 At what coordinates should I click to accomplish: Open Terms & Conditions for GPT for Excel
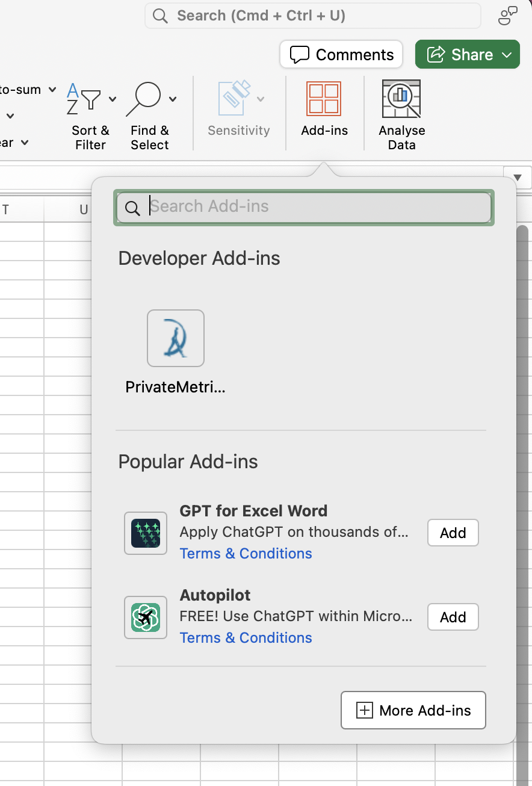click(246, 554)
